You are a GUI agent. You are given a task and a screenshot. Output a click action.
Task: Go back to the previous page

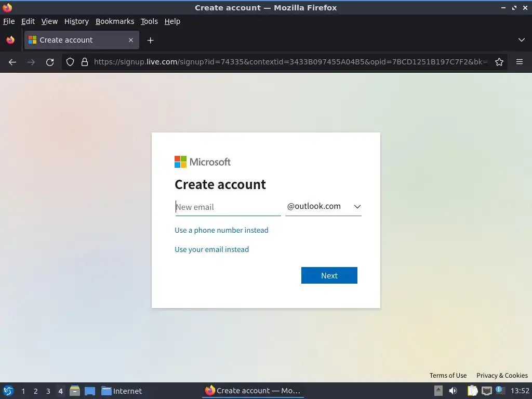12,62
